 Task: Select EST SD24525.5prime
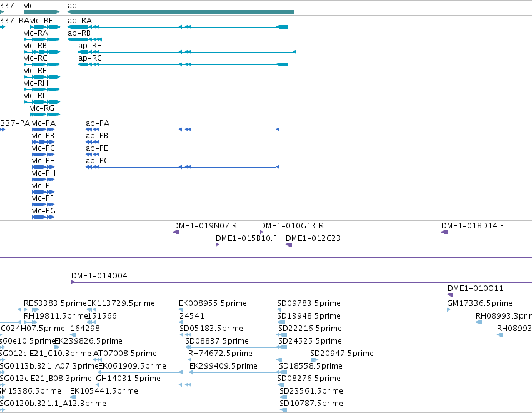coord(310,341)
